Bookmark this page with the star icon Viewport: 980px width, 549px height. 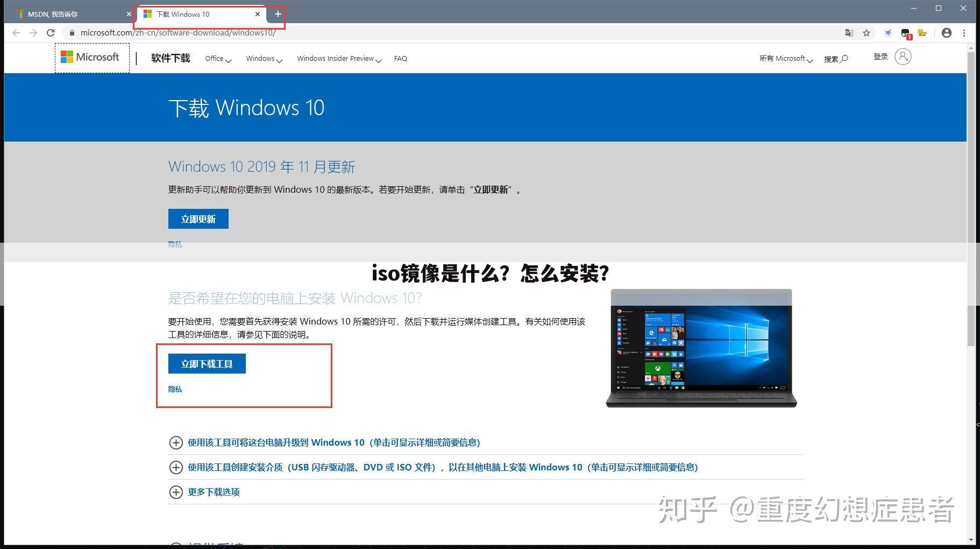[x=867, y=33]
